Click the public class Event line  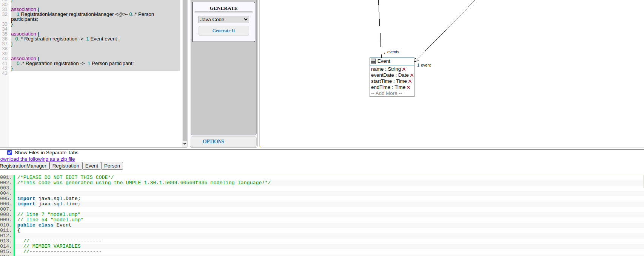[44, 225]
